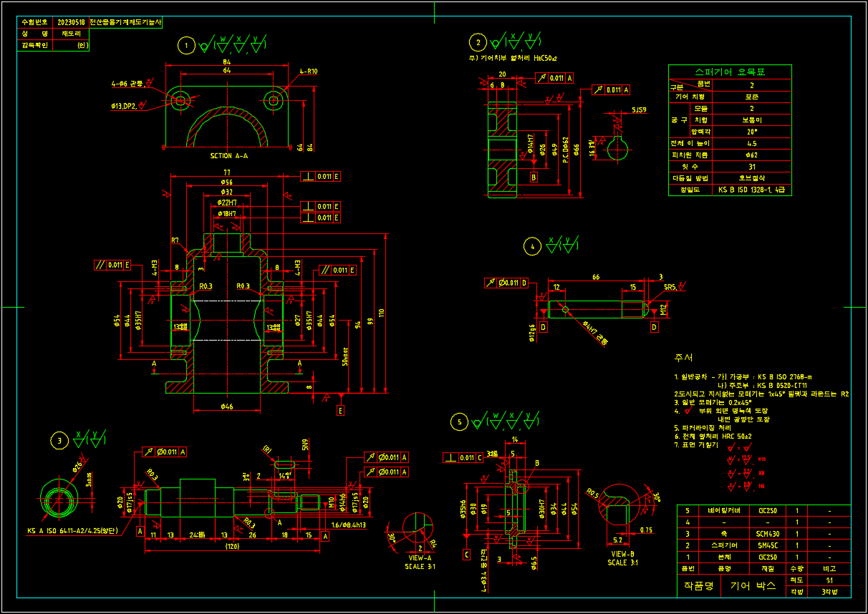Select the part balloon numbered 4
The width and height of the screenshot is (868, 614).
[x=531, y=247]
